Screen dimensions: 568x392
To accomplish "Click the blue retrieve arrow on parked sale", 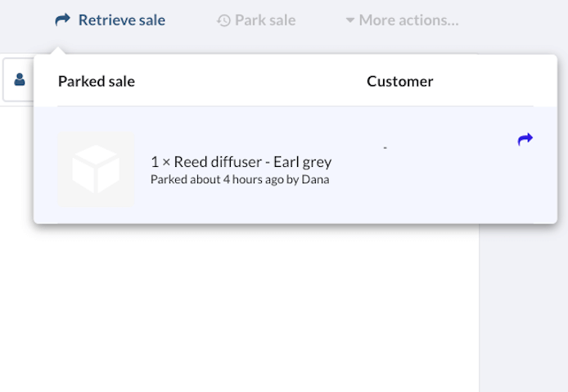I will [x=525, y=139].
